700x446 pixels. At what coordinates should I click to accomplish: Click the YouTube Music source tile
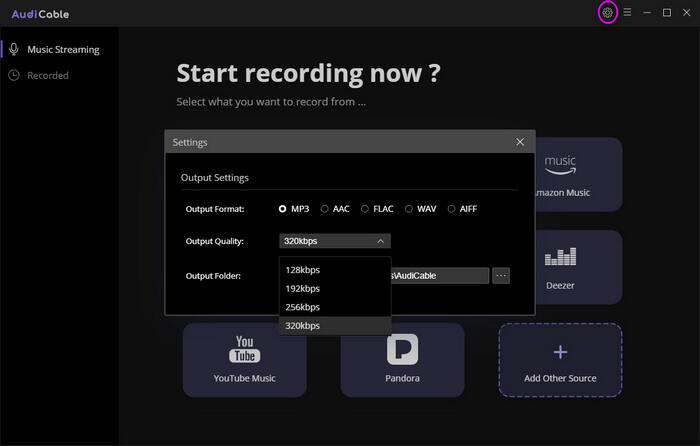click(244, 359)
